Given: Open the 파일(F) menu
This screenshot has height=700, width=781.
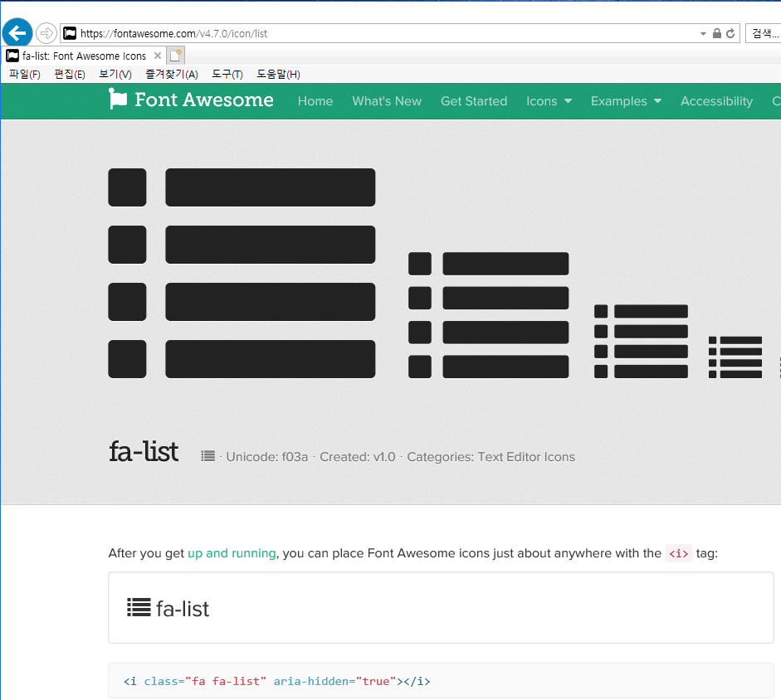Looking at the screenshot, I should pyautogui.click(x=24, y=74).
